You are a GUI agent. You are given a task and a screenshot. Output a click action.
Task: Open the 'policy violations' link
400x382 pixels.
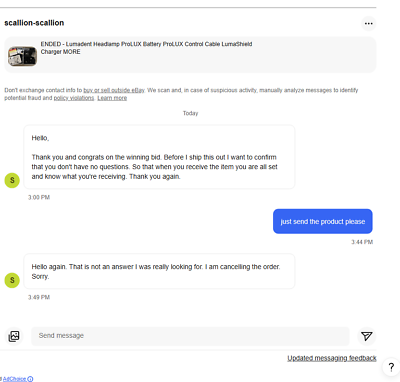[74, 98]
